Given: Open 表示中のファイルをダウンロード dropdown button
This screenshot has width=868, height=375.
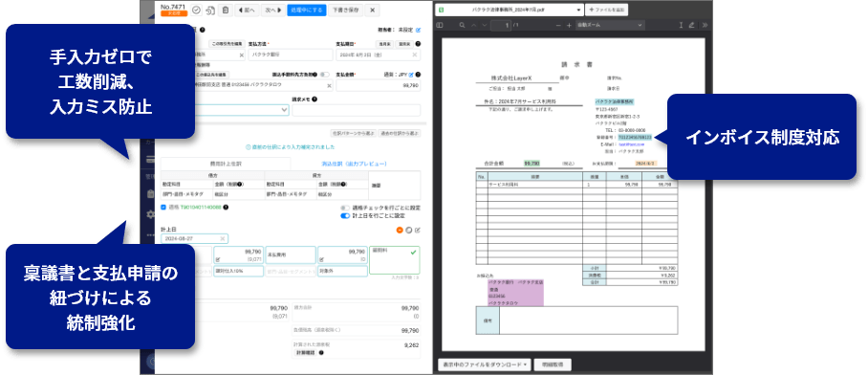Looking at the screenshot, I should pyautogui.click(x=485, y=365).
